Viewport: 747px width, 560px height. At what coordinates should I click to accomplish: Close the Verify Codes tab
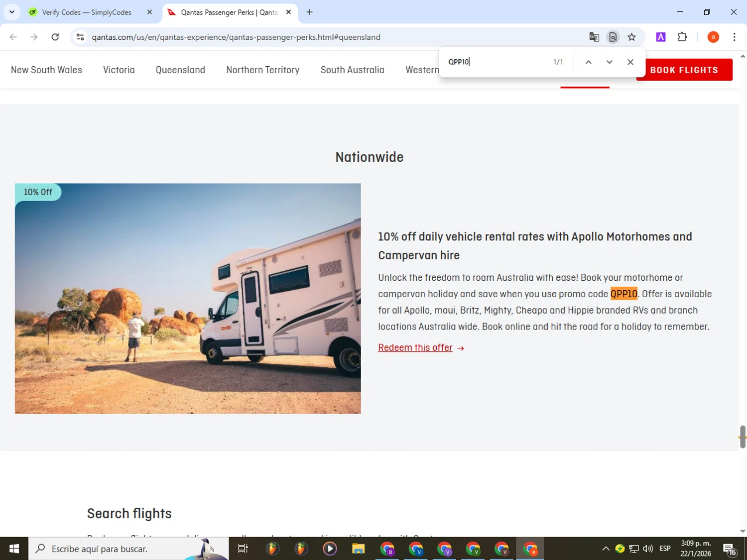149,12
